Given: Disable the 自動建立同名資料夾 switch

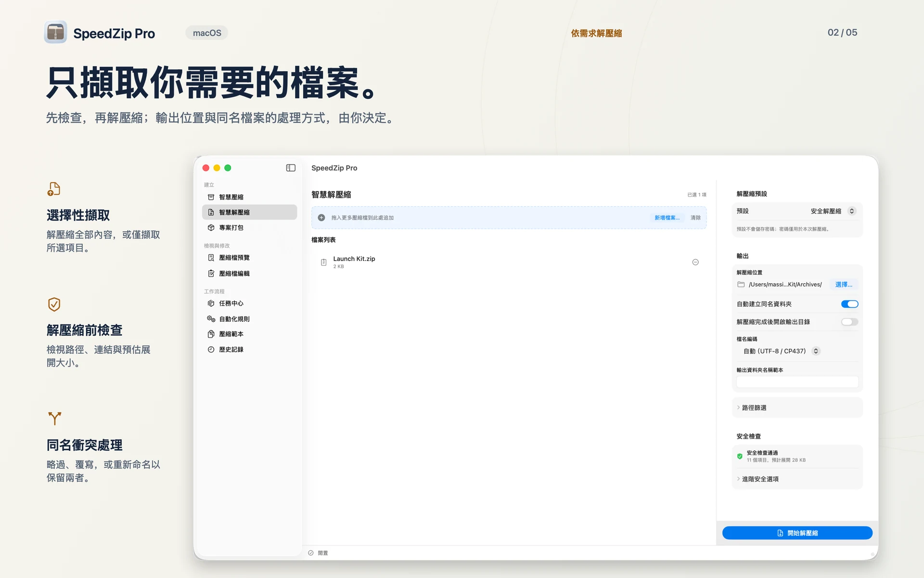Looking at the screenshot, I should click(x=849, y=304).
